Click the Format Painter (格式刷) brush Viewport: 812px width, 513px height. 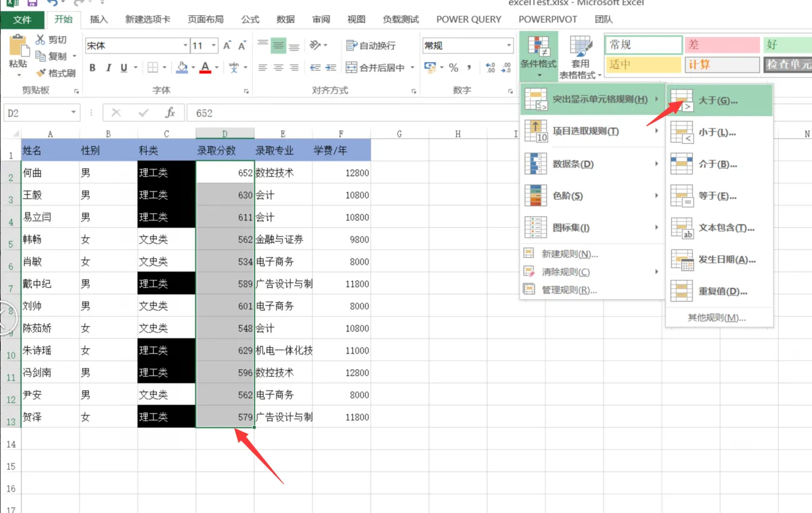coord(41,73)
